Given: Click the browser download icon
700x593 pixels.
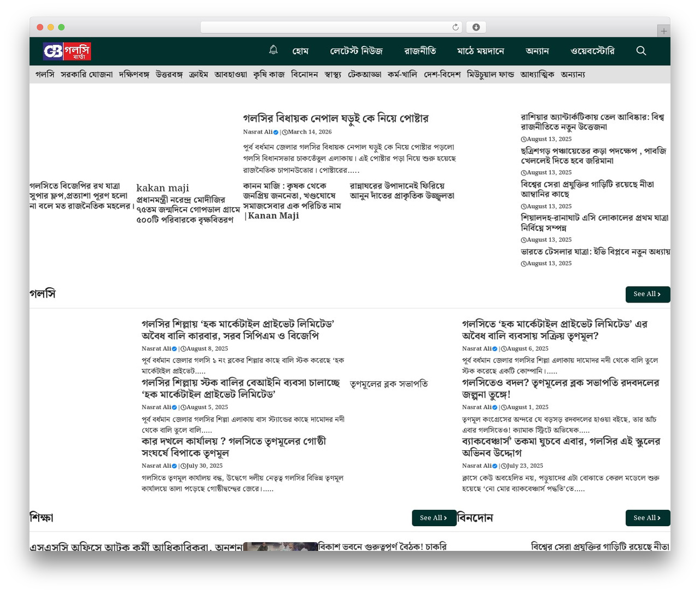Looking at the screenshot, I should [x=476, y=27].
